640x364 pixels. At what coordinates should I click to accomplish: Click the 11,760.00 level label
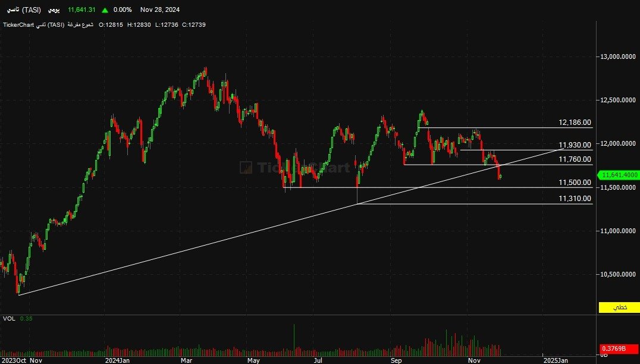[575, 159]
